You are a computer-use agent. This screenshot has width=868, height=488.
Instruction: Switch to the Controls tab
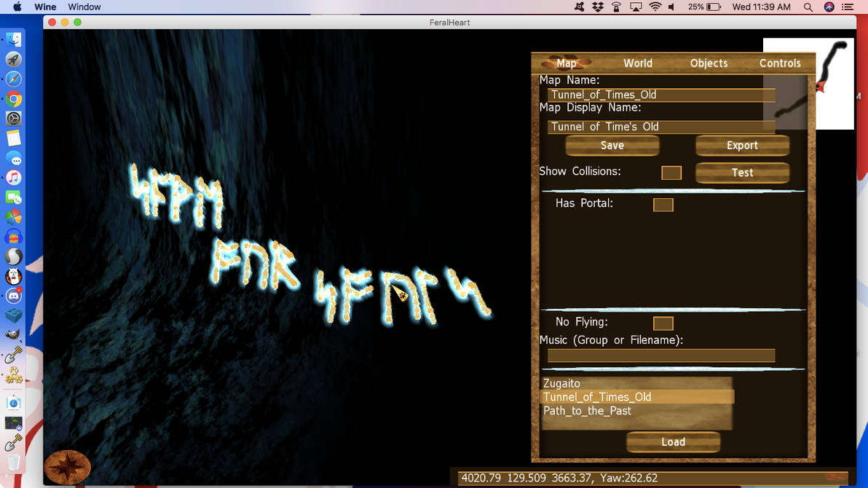click(x=780, y=63)
